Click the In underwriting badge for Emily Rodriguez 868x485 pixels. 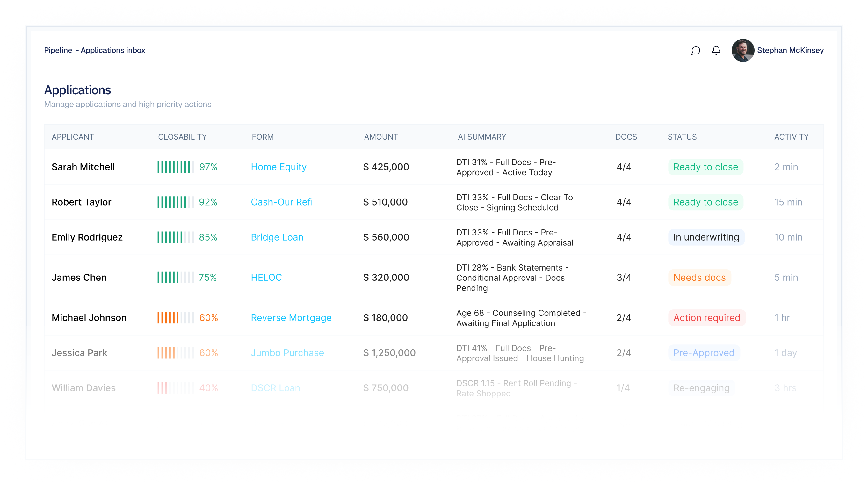(706, 237)
